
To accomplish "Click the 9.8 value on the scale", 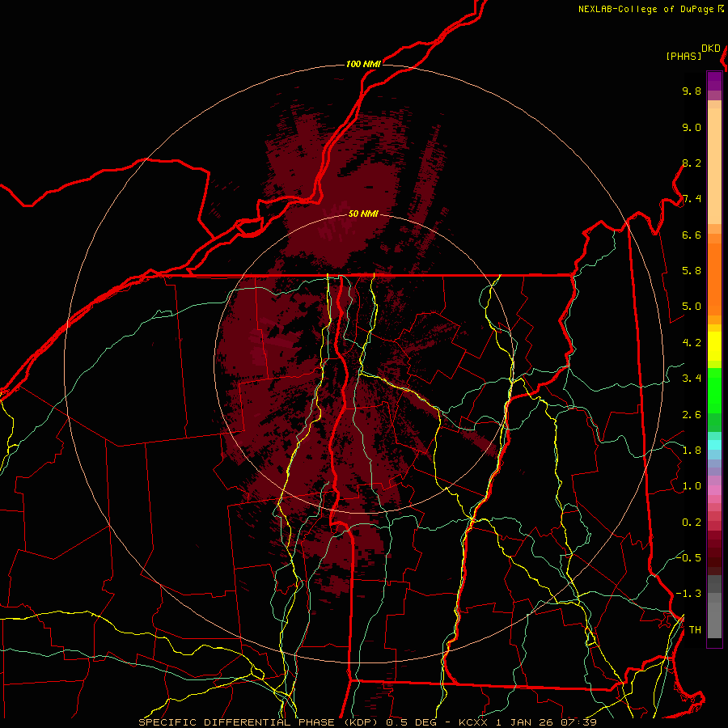I will point(692,91).
